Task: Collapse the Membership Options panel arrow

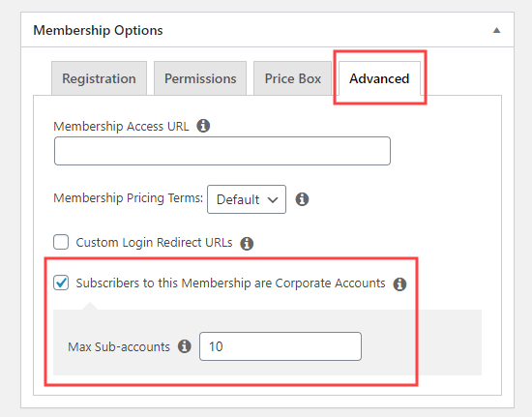Action: pos(497,30)
